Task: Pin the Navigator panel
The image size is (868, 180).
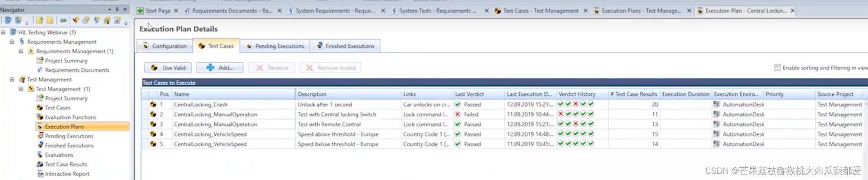Action: tap(117, 9)
